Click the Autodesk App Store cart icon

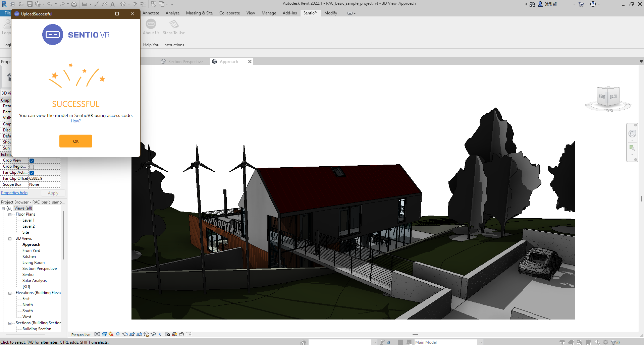click(x=581, y=4)
